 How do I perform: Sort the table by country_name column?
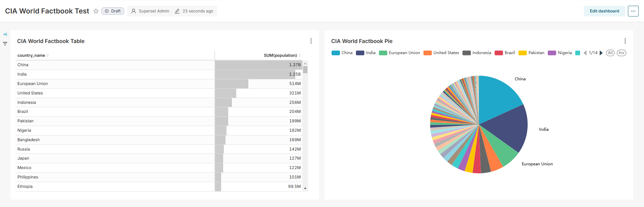click(31, 55)
